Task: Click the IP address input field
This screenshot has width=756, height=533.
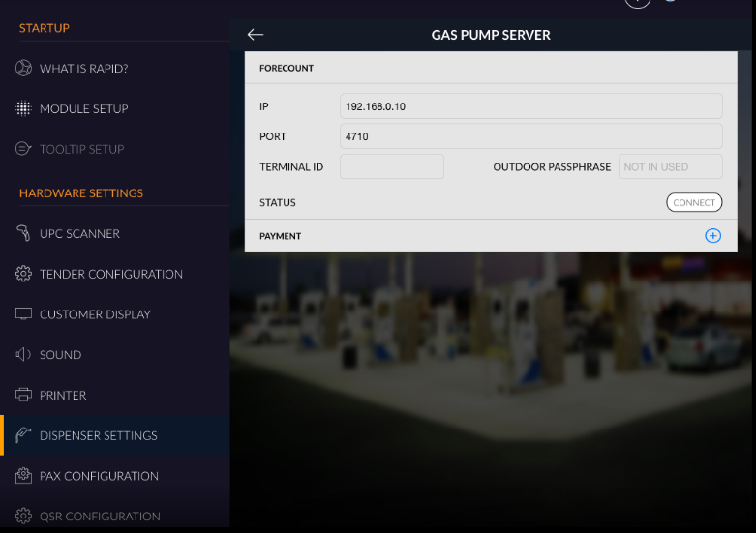Action: coord(530,106)
